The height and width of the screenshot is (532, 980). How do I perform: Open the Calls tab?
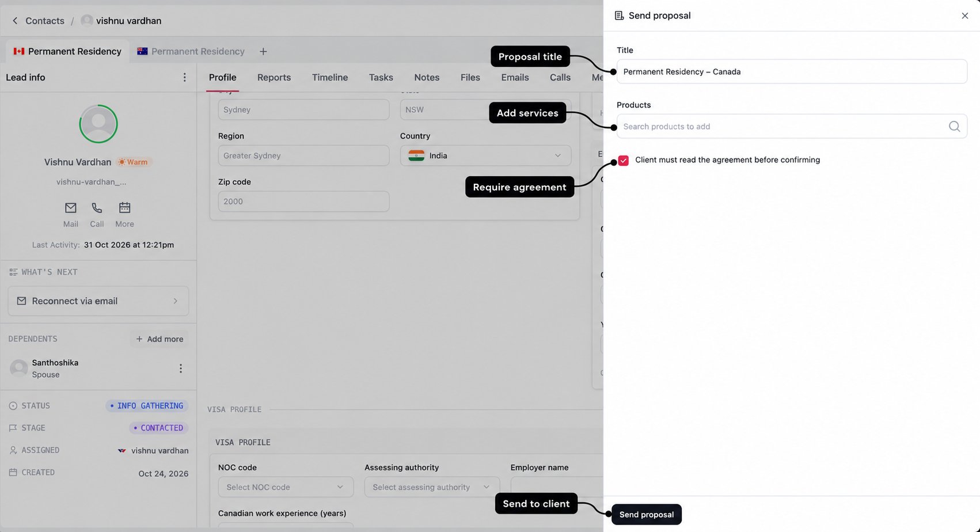(x=560, y=77)
